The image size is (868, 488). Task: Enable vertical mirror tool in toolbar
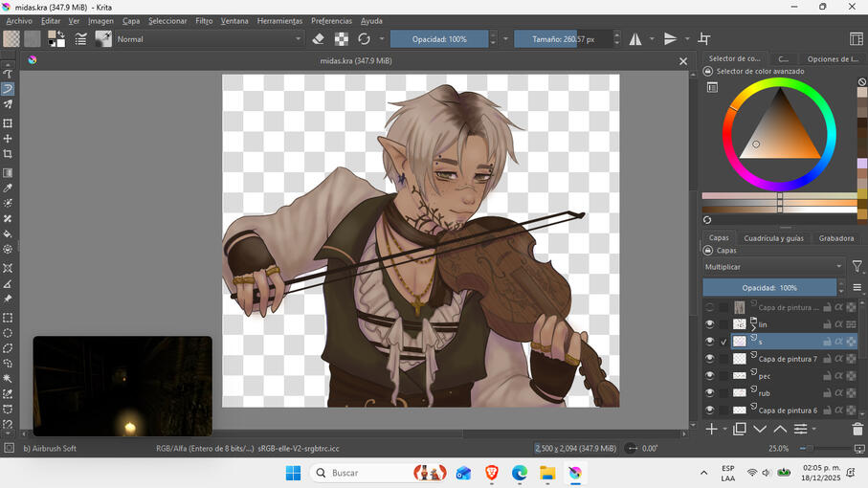point(670,38)
